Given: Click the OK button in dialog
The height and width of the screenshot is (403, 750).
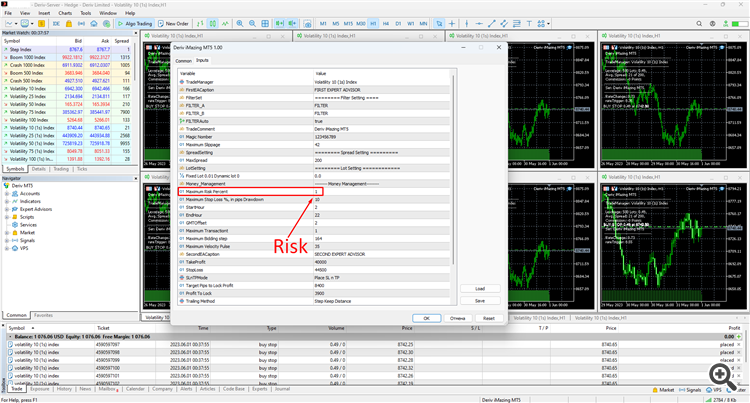Looking at the screenshot, I should tap(425, 317).
